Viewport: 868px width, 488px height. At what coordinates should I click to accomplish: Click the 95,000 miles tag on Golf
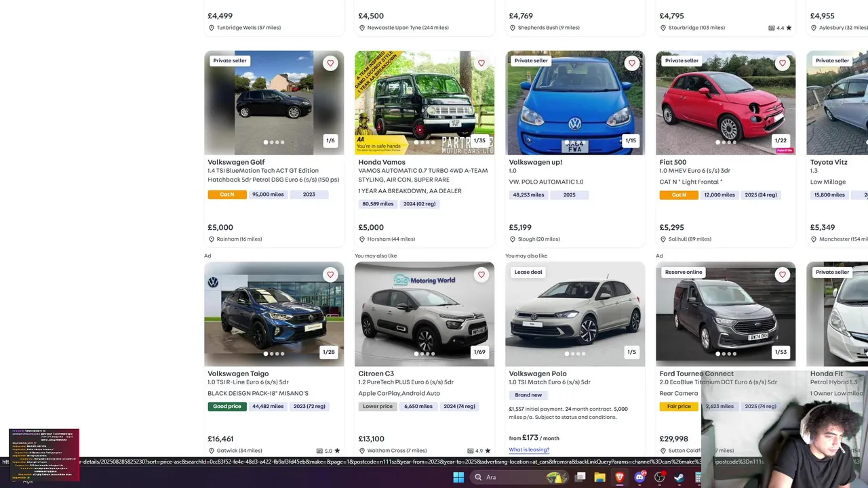point(268,195)
